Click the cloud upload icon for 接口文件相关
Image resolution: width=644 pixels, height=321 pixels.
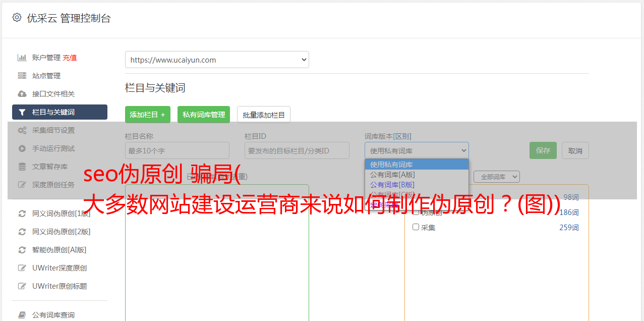[22, 94]
